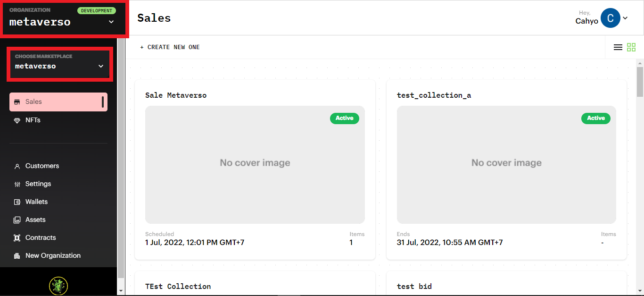
Task: Switch to grid view icon
Action: [x=631, y=47]
